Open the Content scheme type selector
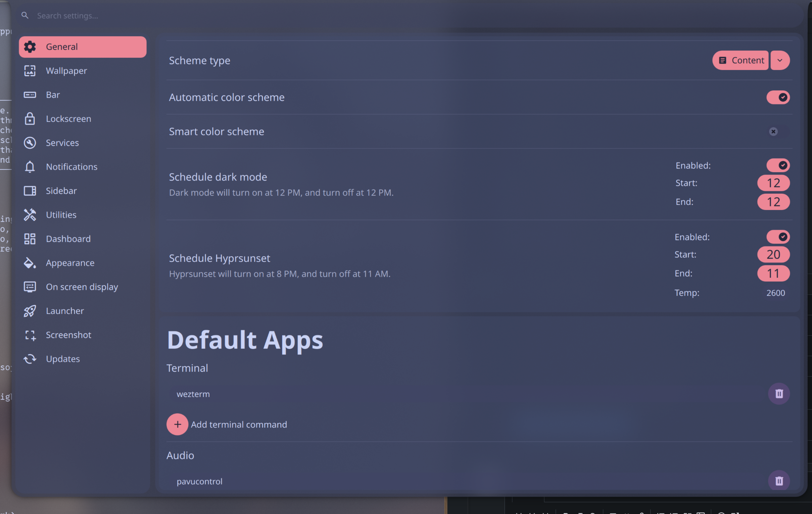Viewport: 812px width, 514px height. click(741, 60)
